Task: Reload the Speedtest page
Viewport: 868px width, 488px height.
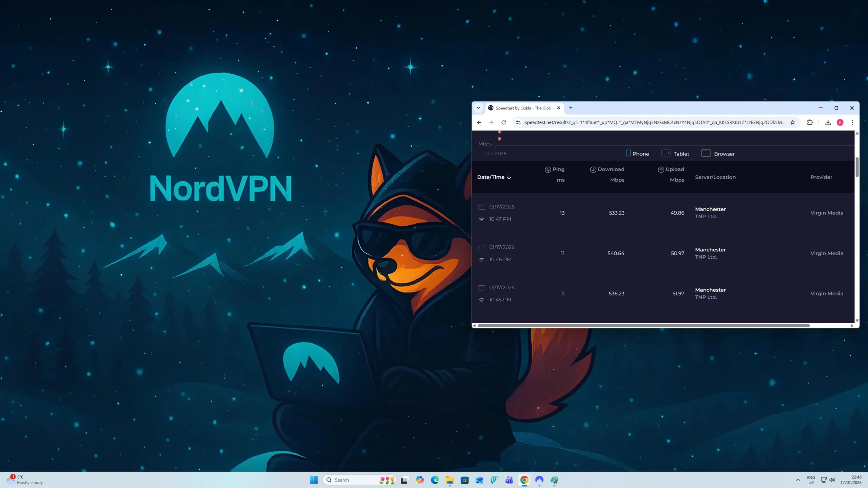Action: pos(504,122)
